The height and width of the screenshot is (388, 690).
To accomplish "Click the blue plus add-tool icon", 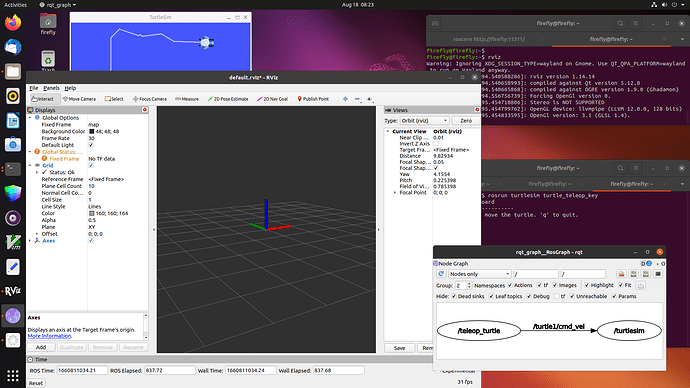I will [345, 99].
